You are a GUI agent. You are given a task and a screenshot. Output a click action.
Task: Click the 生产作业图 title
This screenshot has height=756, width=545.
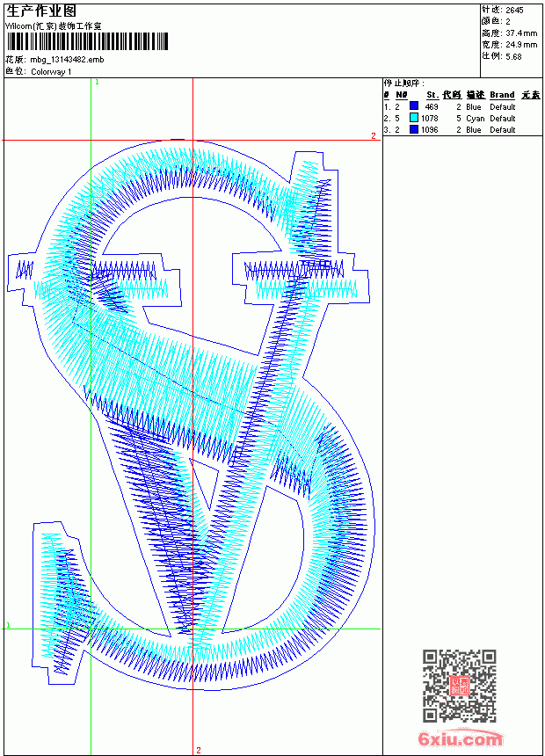tap(41, 11)
